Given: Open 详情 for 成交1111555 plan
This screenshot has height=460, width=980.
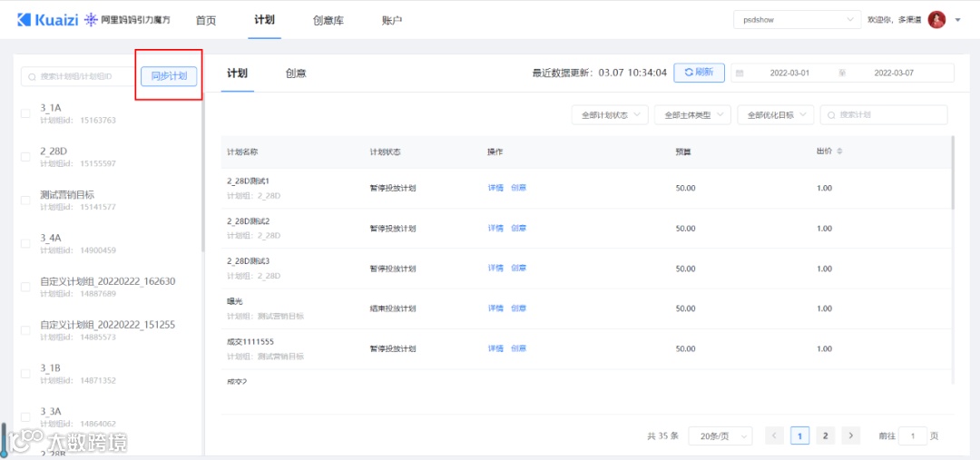Looking at the screenshot, I should [495, 348].
